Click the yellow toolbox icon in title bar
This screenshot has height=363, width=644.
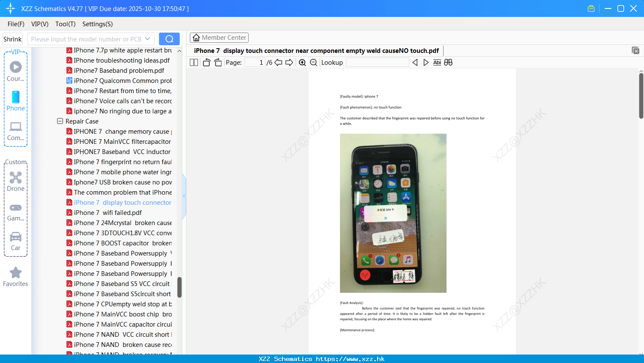(591, 8)
